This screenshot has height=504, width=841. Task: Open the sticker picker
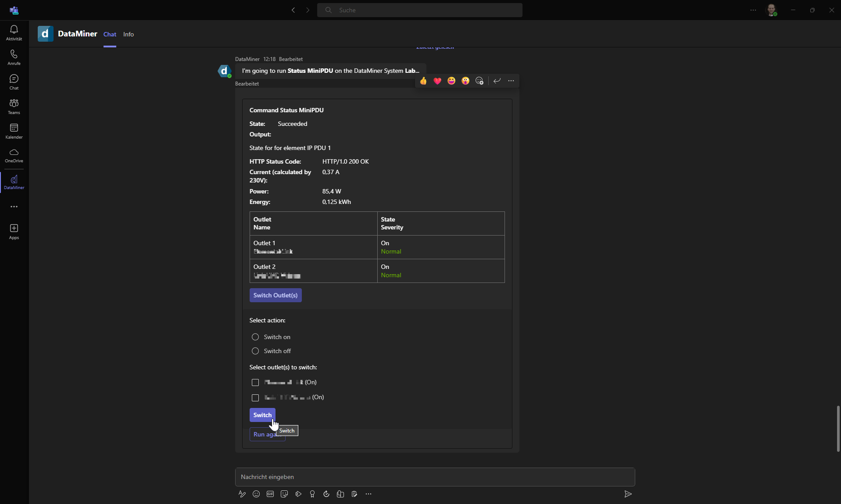284,494
